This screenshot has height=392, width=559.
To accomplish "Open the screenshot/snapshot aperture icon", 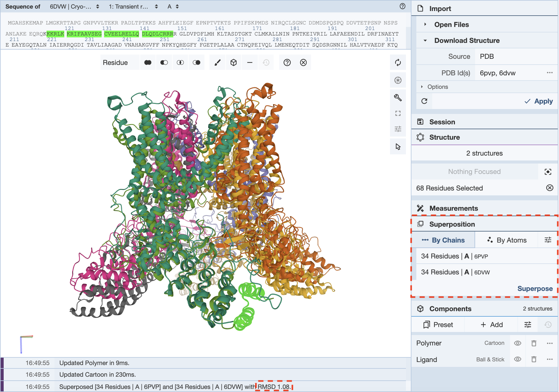I will [398, 80].
